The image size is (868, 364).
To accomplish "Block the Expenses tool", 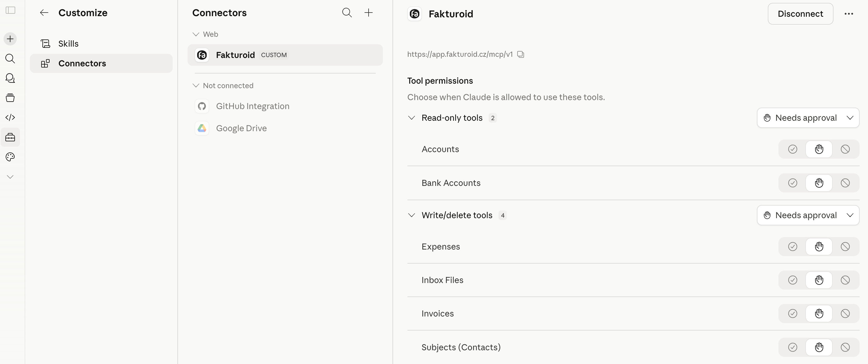I will coord(845,247).
